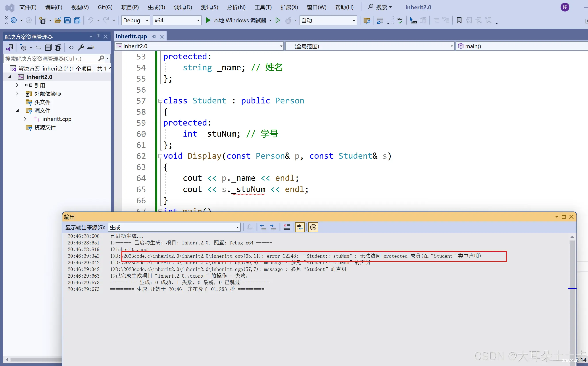This screenshot has height=366, width=588.
Task: Select the inherit2.0 project node
Action: click(x=39, y=77)
